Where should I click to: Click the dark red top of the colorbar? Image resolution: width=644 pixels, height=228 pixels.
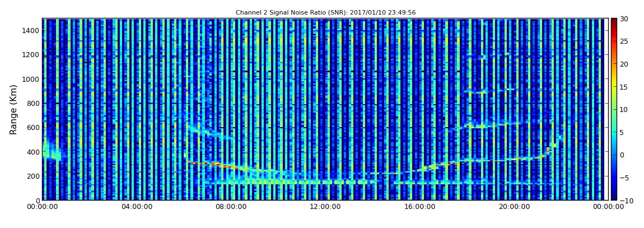coord(614,21)
